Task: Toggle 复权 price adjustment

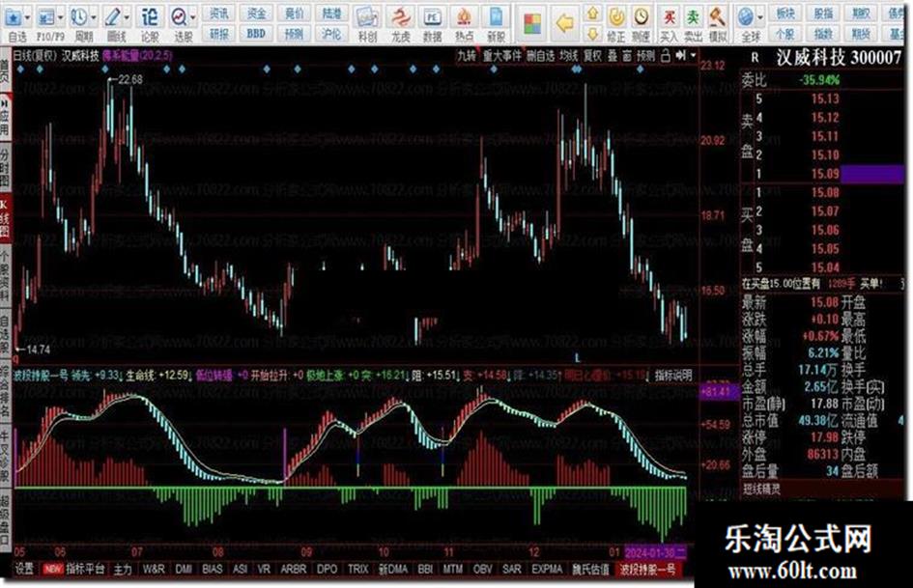Action: click(592, 56)
